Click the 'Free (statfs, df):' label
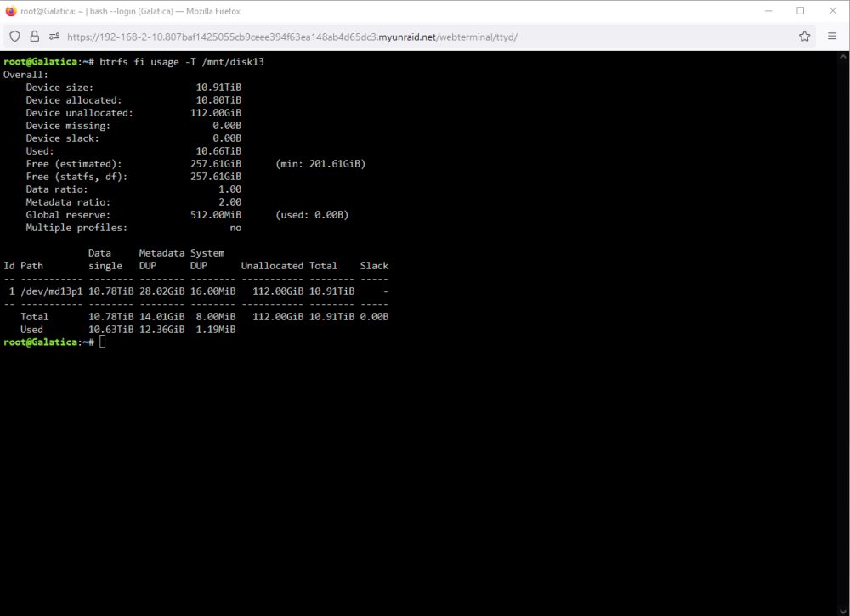Image resolution: width=850 pixels, height=616 pixels. coord(76,177)
